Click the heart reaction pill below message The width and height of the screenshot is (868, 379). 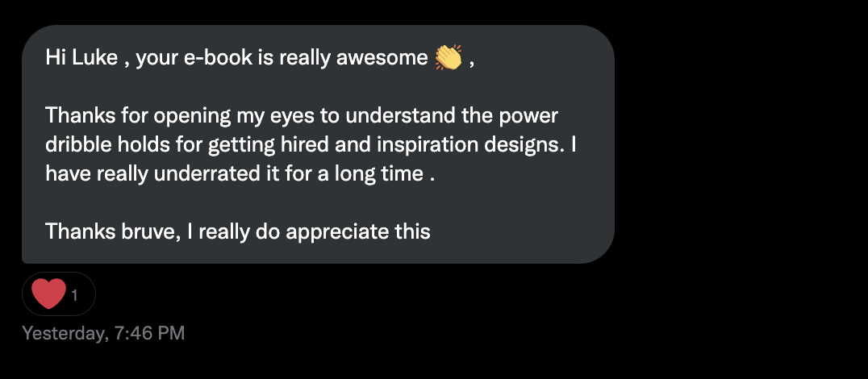[59, 294]
